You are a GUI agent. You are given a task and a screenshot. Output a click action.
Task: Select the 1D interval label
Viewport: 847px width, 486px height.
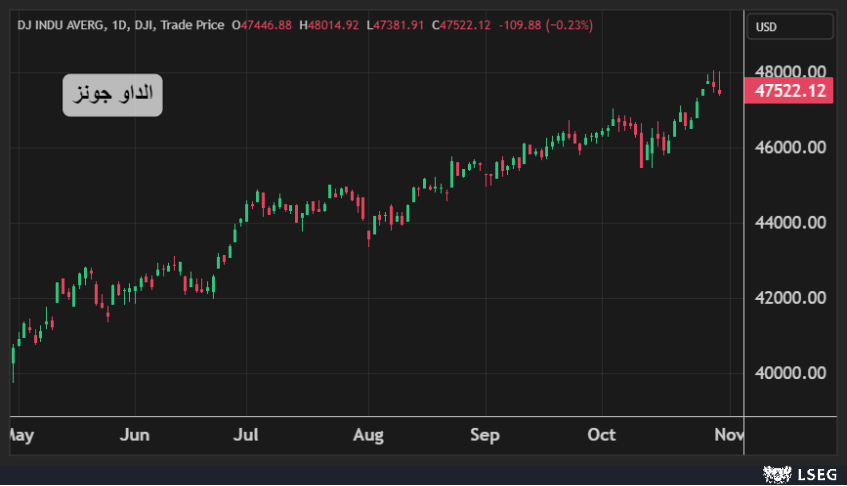click(x=122, y=24)
